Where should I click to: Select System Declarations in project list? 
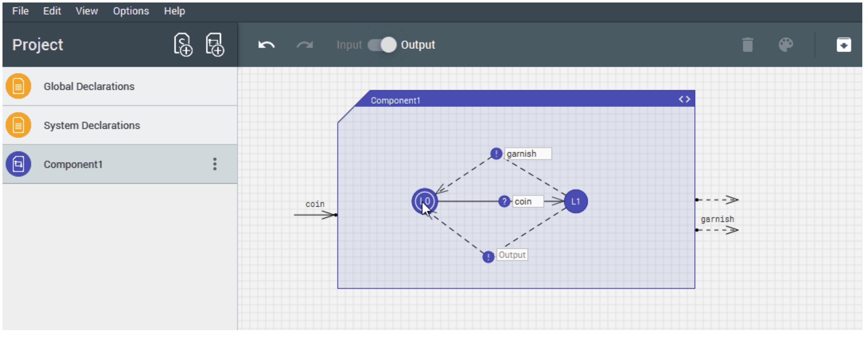pyautogui.click(x=120, y=125)
